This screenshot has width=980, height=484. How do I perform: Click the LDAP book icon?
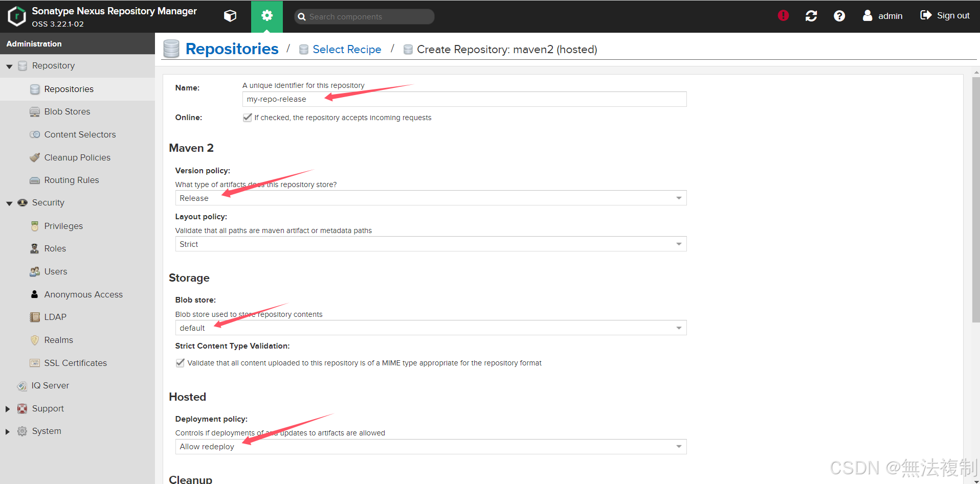click(35, 317)
